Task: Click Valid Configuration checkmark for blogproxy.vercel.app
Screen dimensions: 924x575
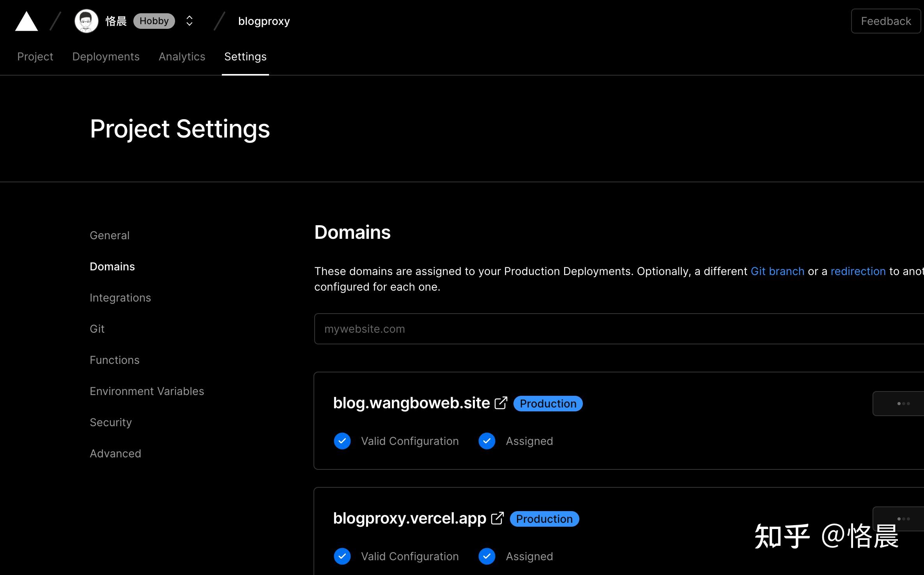Action: click(342, 556)
